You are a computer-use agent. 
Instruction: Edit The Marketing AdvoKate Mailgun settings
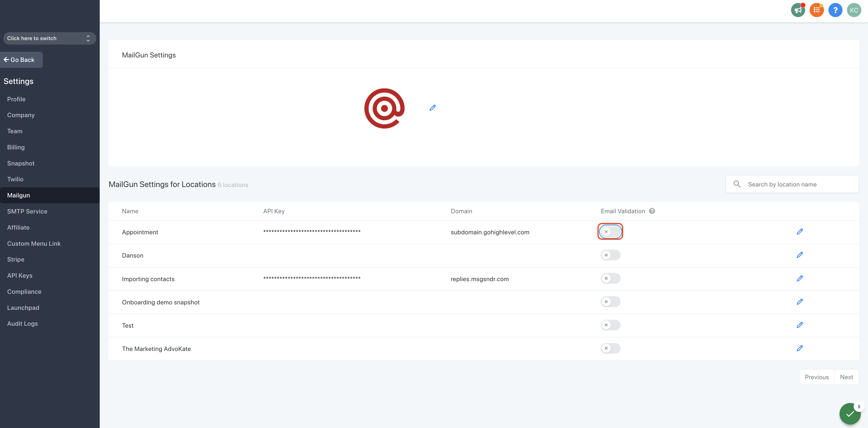tap(800, 348)
